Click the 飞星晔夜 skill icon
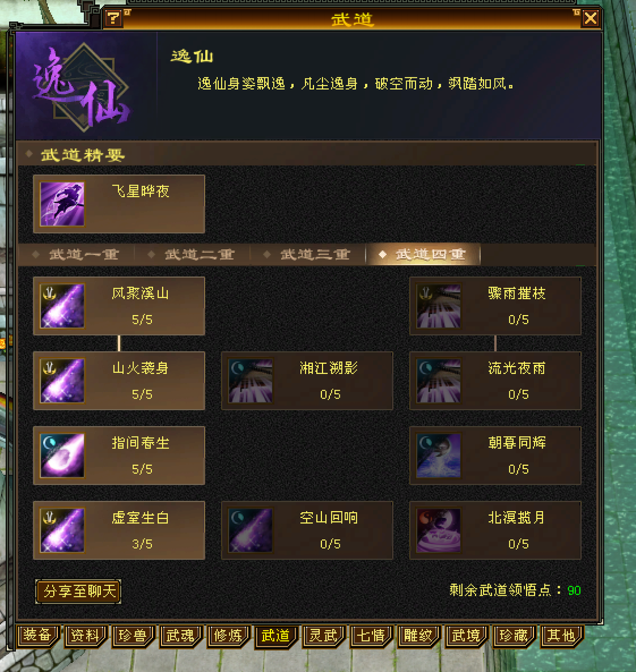Image resolution: width=636 pixels, height=672 pixels. click(62, 204)
